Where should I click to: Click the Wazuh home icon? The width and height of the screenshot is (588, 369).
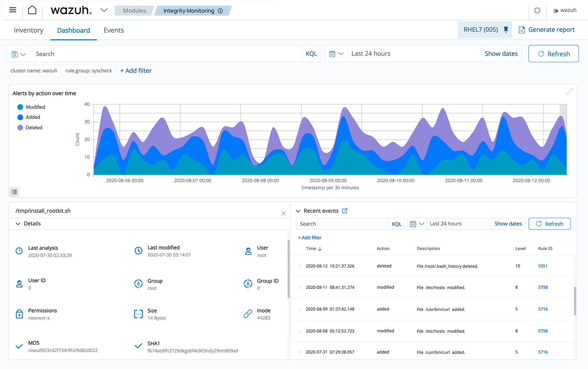(x=32, y=10)
